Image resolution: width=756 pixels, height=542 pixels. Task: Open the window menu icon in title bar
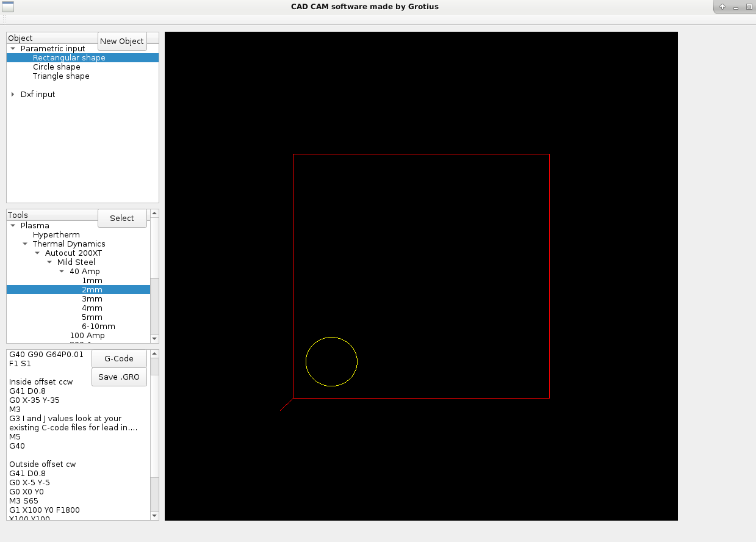point(8,7)
